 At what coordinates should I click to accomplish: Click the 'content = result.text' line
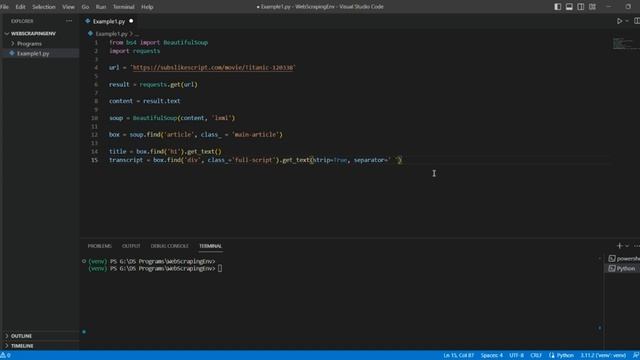coord(144,101)
